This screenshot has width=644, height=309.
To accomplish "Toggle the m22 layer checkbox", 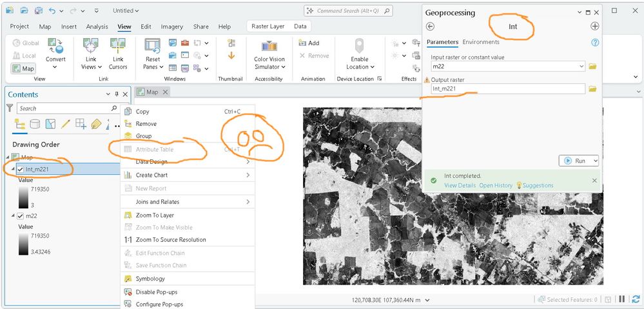I will tap(21, 215).
